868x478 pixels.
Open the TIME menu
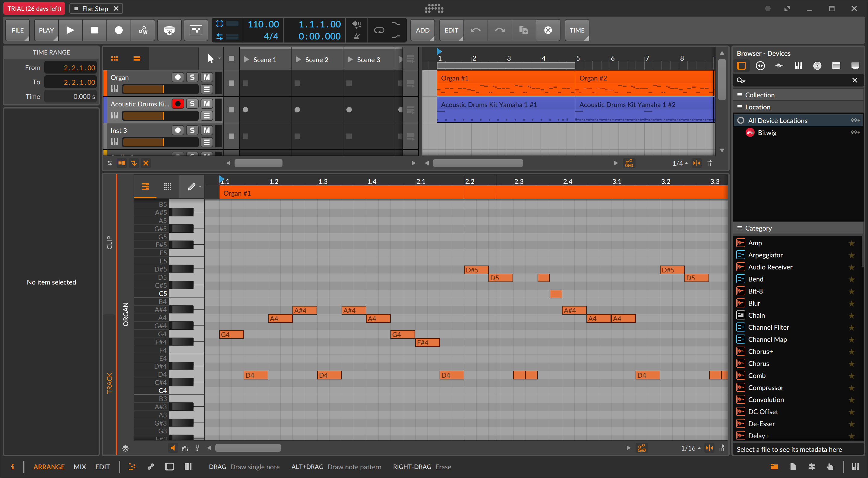[577, 30]
